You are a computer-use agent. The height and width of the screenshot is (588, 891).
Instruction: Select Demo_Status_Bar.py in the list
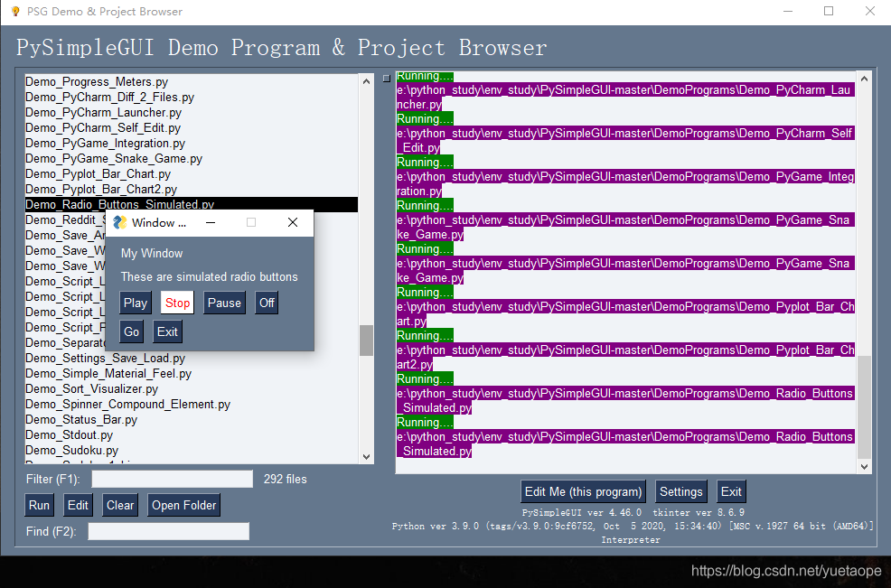pyautogui.click(x=192, y=420)
